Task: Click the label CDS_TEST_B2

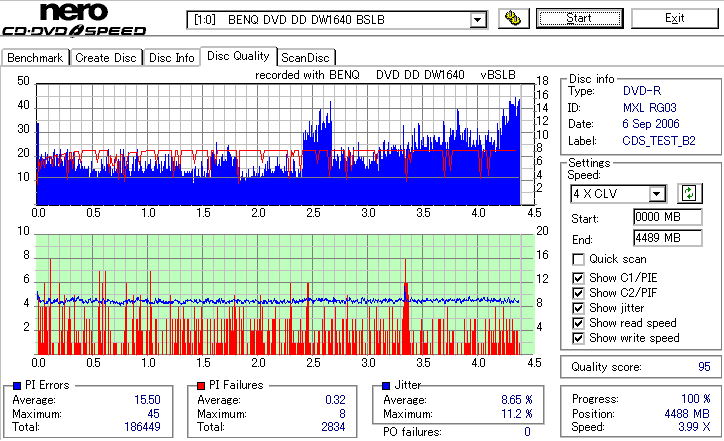Action: pos(659,141)
